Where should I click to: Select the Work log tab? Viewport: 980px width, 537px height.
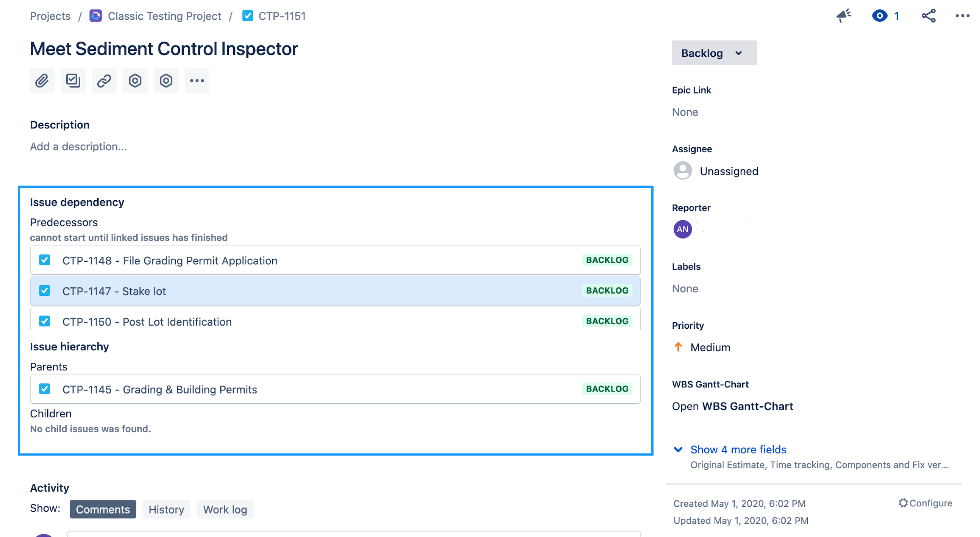(225, 509)
